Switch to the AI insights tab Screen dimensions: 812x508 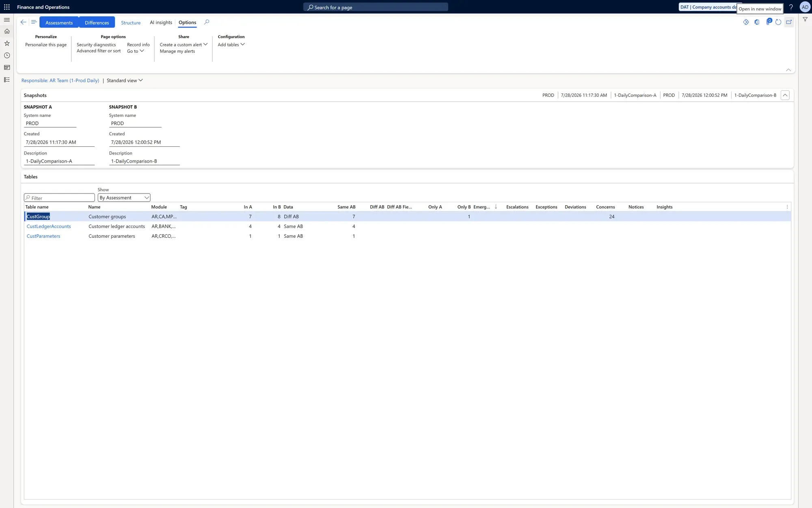161,22
